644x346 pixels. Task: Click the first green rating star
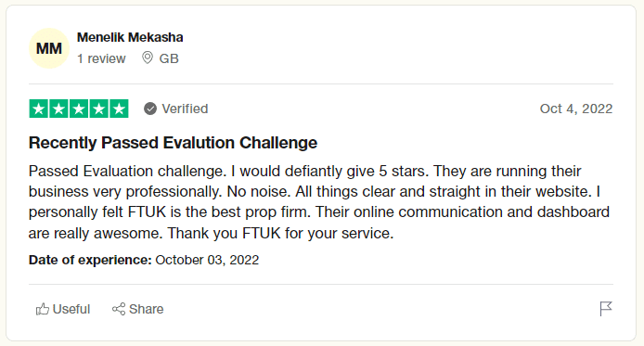[x=39, y=109]
